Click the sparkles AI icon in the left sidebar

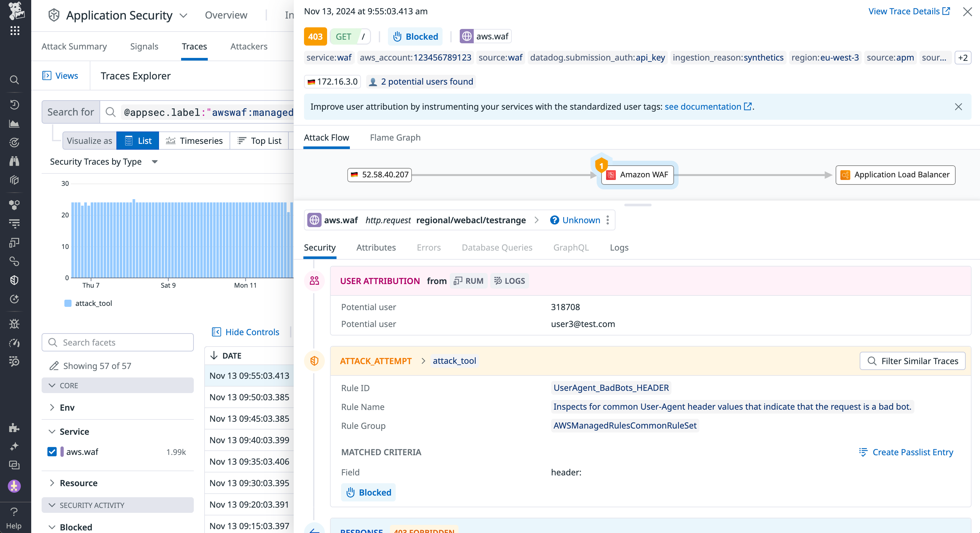[x=14, y=446]
